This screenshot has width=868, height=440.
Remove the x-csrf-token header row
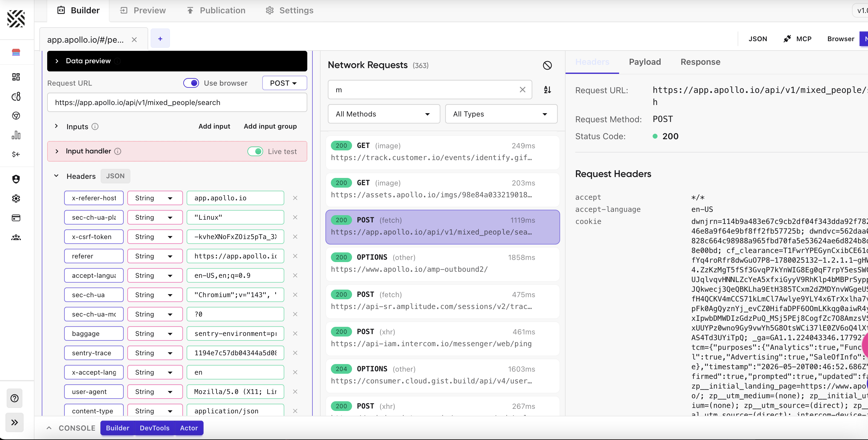[295, 237]
